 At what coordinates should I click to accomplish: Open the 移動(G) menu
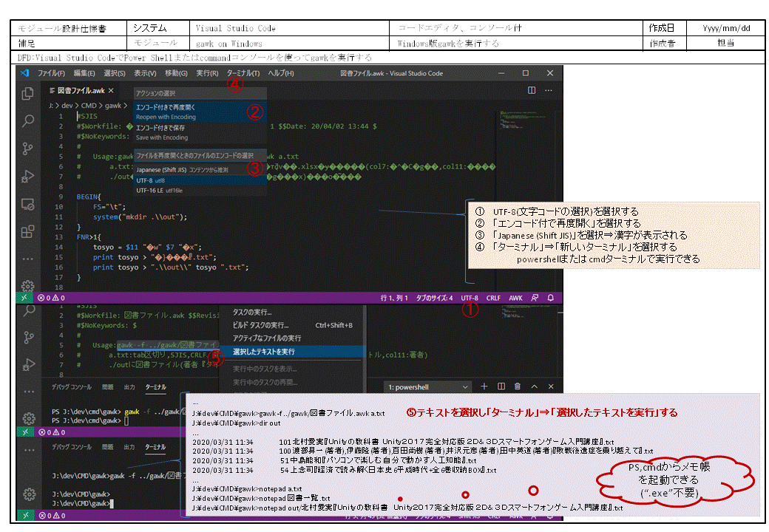176,73
